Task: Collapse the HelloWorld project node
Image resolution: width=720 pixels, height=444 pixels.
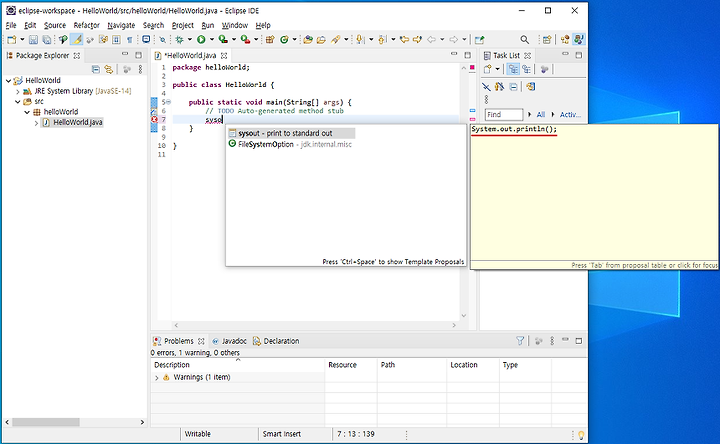Action: (x=9, y=81)
